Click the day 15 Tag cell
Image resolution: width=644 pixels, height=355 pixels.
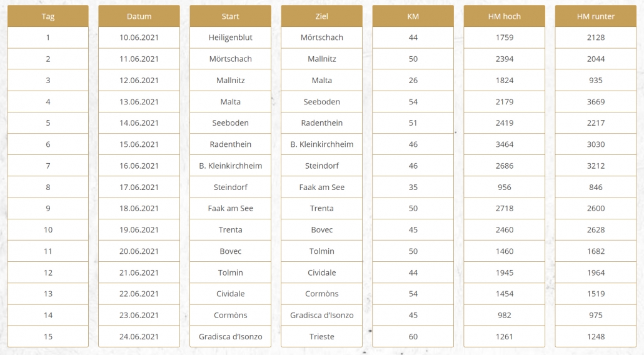coord(48,336)
